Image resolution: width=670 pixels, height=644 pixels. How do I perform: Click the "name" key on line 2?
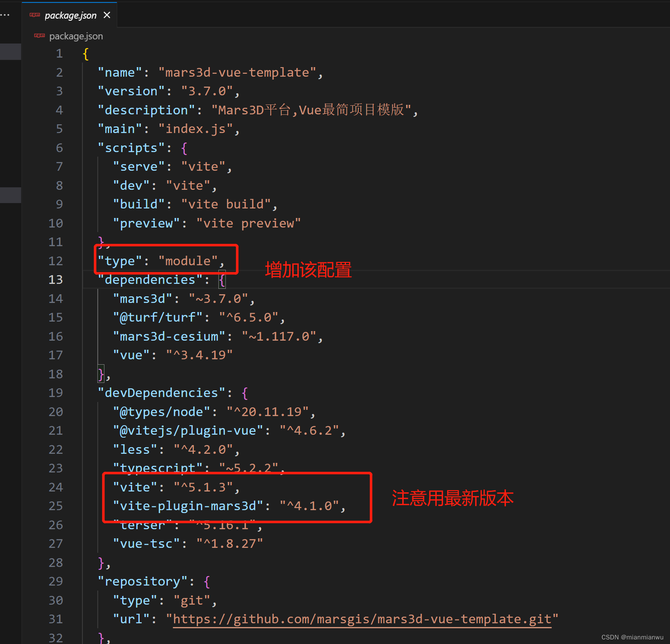[120, 73]
